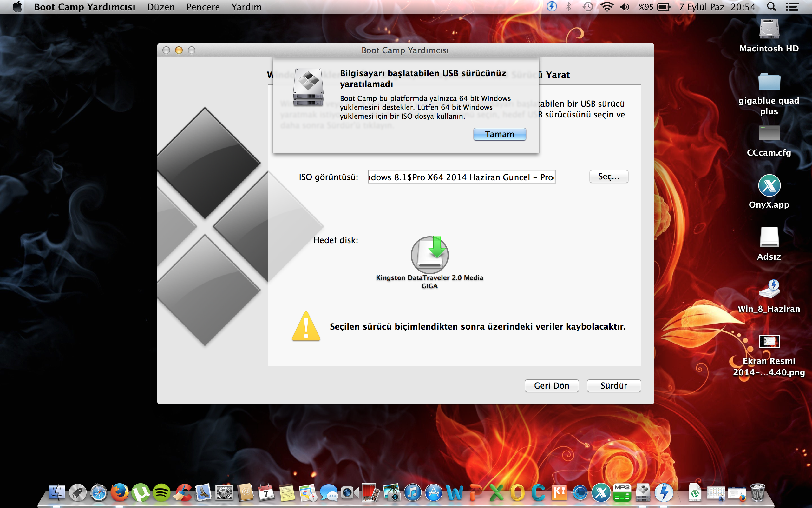Open App Store from the Dock
Screen dimensions: 812x508
(x=434, y=493)
